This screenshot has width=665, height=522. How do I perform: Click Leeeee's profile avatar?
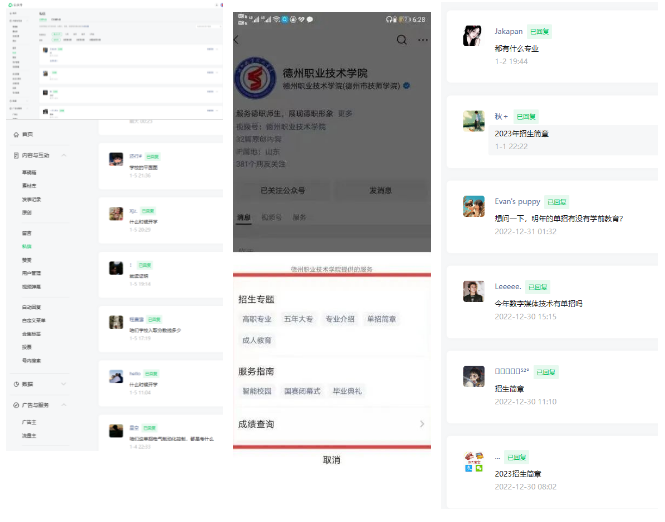[474, 291]
